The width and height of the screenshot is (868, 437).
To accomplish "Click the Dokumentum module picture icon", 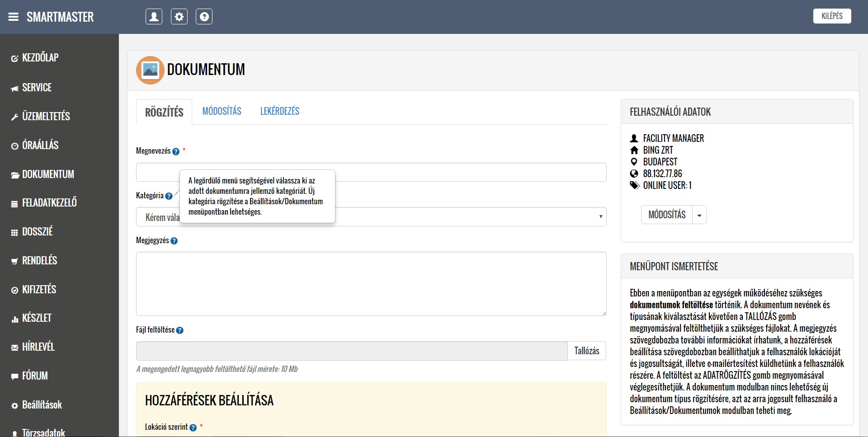I will click(150, 70).
